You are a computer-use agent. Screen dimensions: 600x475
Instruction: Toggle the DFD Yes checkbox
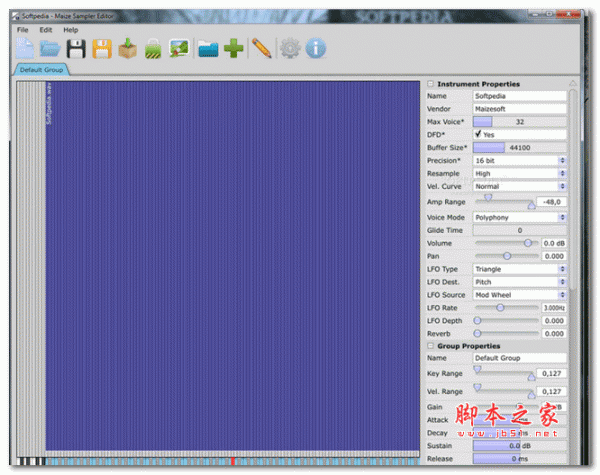click(478, 134)
